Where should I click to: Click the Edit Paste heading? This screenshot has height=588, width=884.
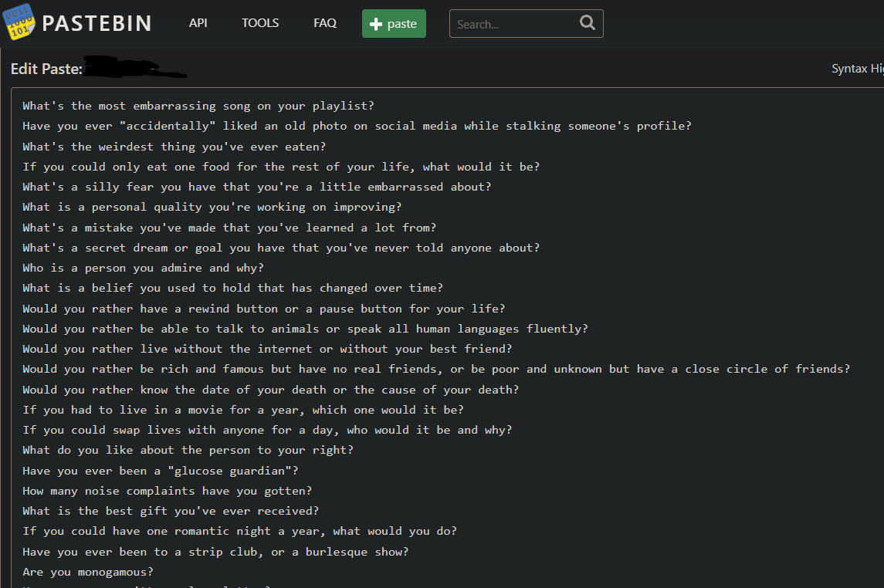[46, 69]
